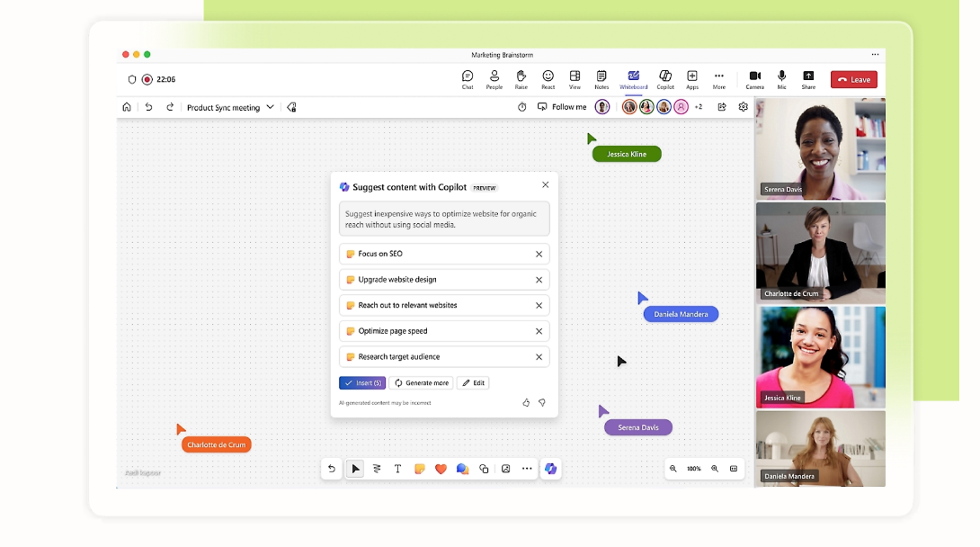Choose the Select pointer tool

click(x=355, y=469)
